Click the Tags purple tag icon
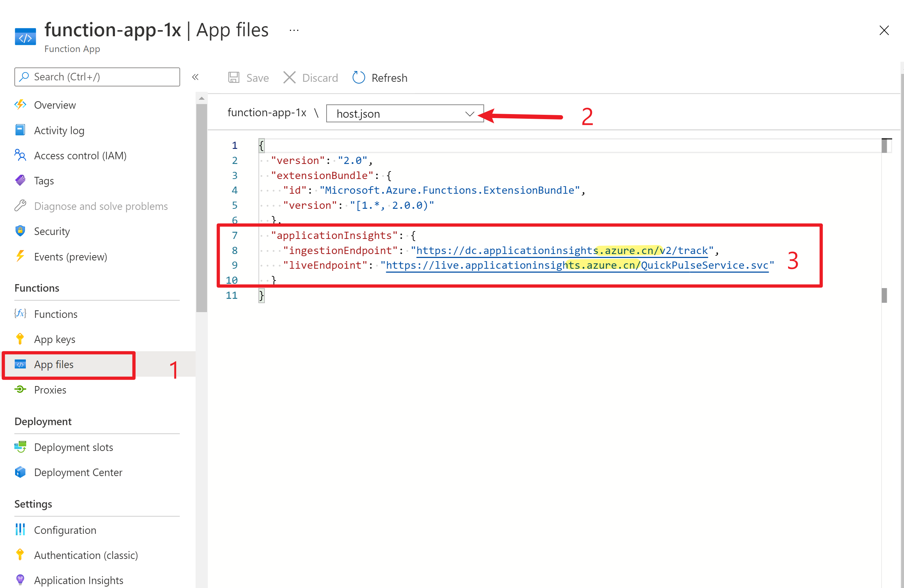The height and width of the screenshot is (588, 904). (20, 181)
